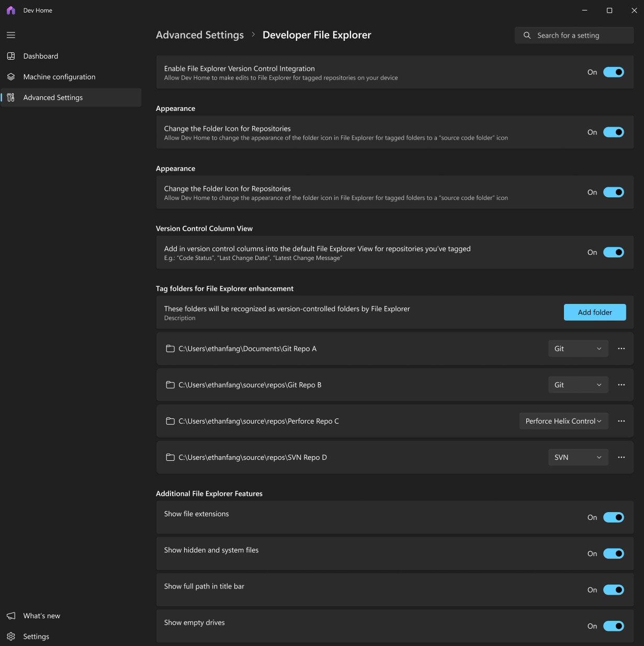Click the Dev Home app logo icon

point(11,10)
